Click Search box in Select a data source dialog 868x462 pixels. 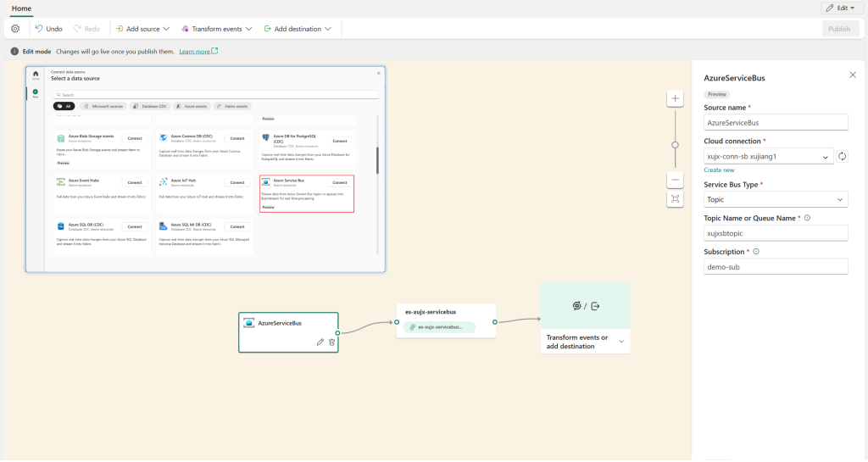pyautogui.click(x=216, y=95)
